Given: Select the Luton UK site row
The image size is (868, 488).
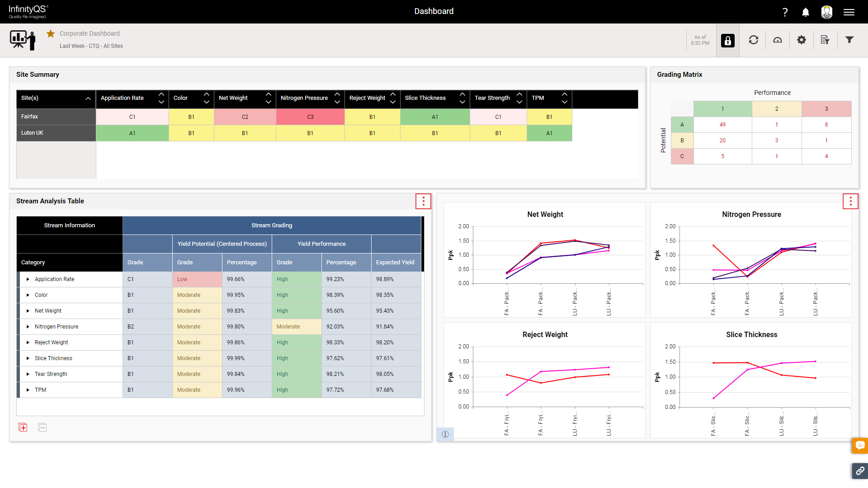Looking at the screenshot, I should point(56,133).
